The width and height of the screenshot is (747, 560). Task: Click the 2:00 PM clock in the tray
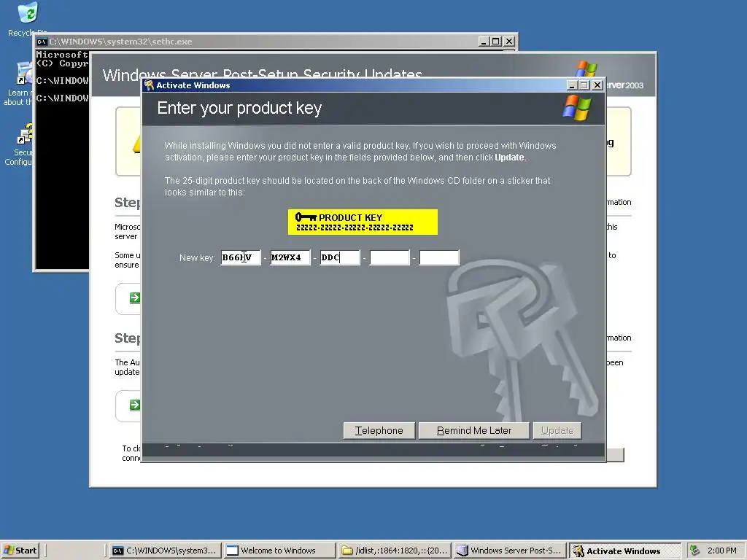721,551
